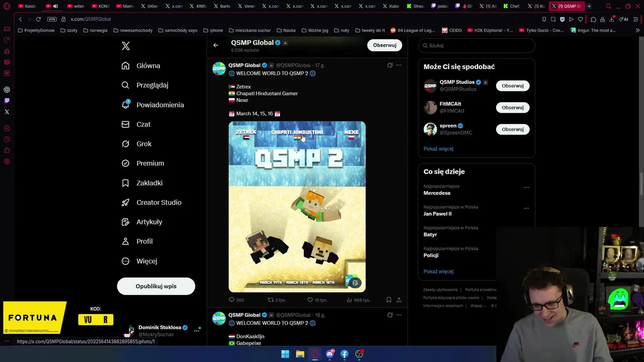Open ProjektyDomow bookmarks folder
The width and height of the screenshot is (644, 362).
36,30
